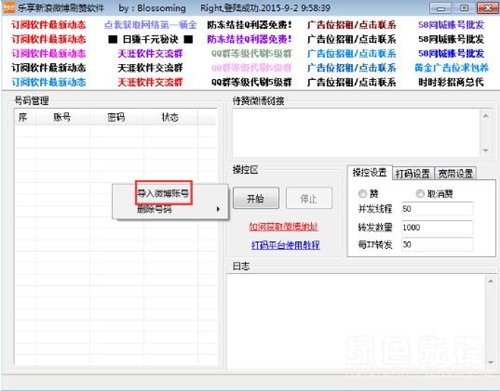500x391 pixels.
Task: Open the black 58同城账号批发 link
Action: tap(451, 39)
